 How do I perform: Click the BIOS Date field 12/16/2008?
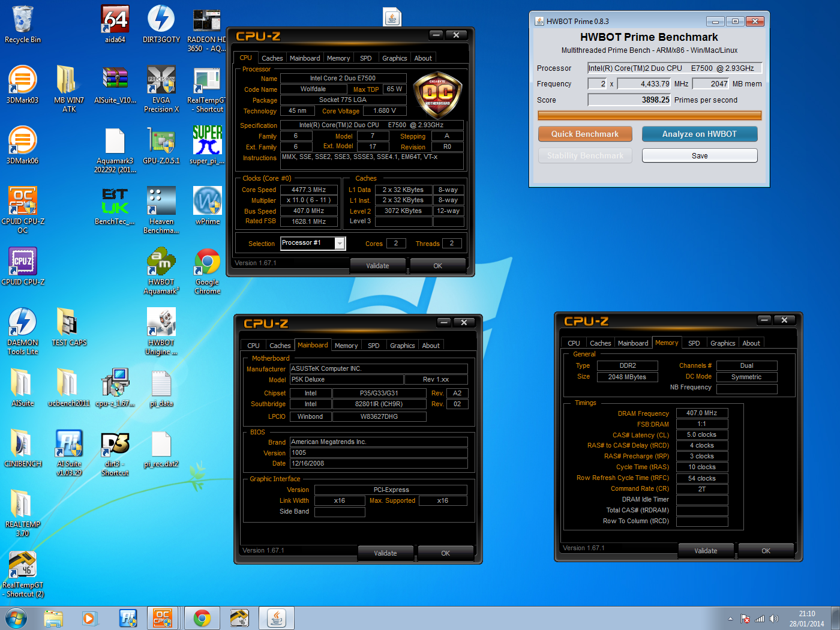[x=379, y=463]
